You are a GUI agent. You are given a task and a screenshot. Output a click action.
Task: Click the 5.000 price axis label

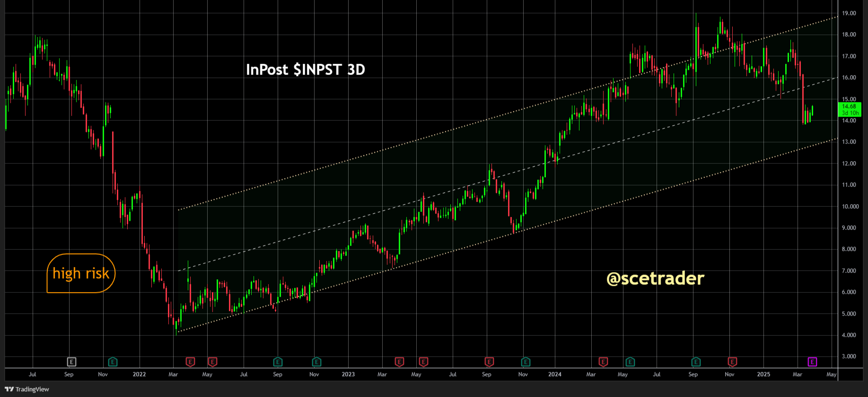point(849,314)
